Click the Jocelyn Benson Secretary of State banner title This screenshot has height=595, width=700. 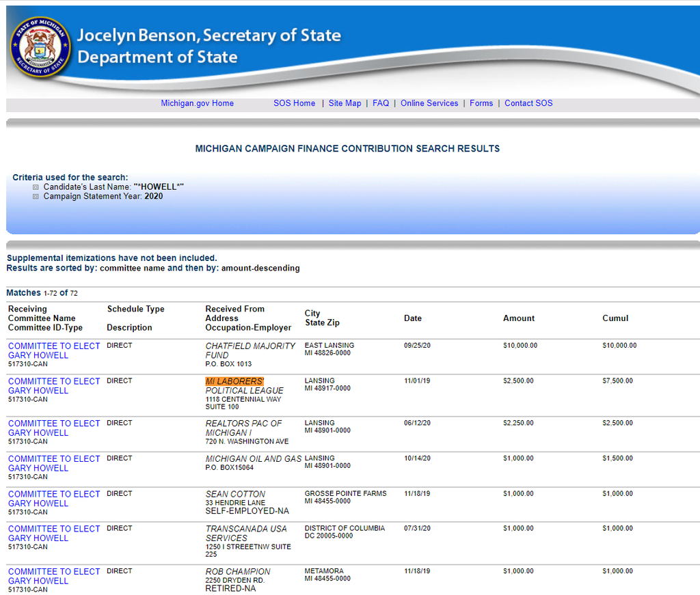point(208,36)
